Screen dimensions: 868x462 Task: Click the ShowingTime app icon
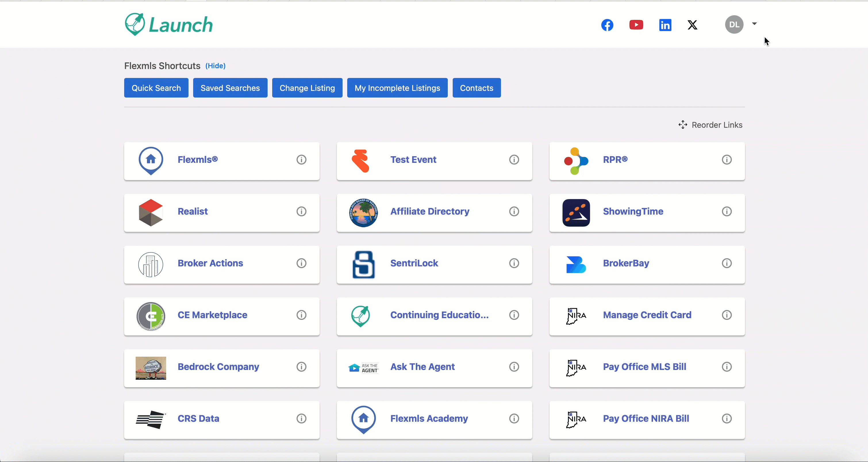point(576,213)
